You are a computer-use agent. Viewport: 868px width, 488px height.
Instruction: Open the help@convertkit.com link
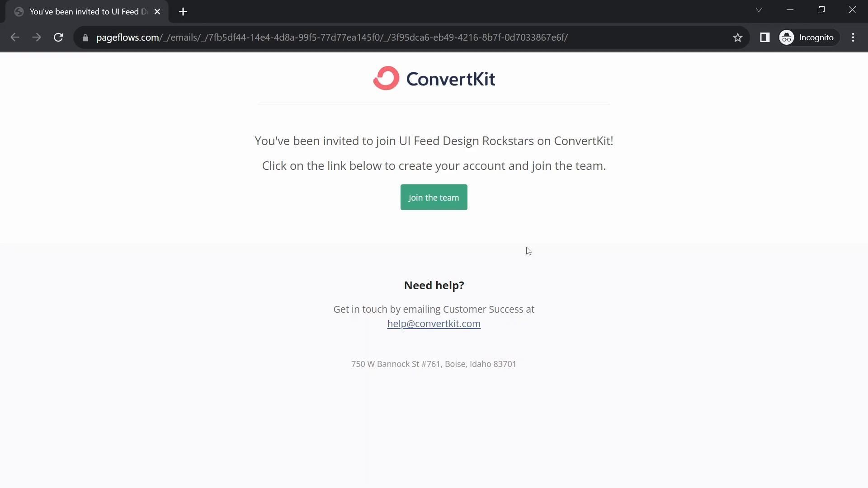[x=434, y=324]
